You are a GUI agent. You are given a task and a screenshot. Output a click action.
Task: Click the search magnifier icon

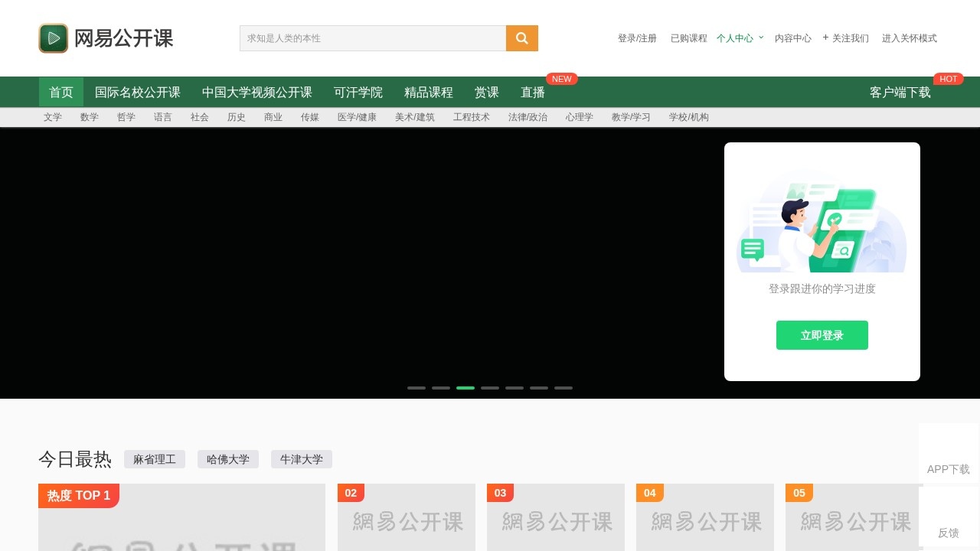pyautogui.click(x=521, y=37)
